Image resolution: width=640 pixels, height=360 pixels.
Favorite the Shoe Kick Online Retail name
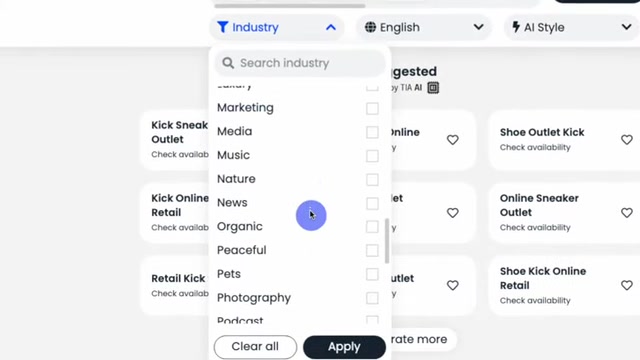point(627,285)
